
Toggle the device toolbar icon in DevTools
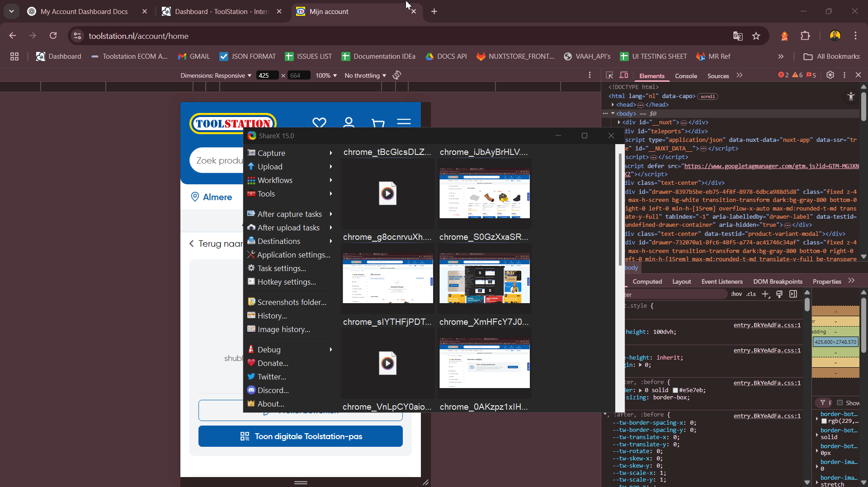[x=624, y=75]
